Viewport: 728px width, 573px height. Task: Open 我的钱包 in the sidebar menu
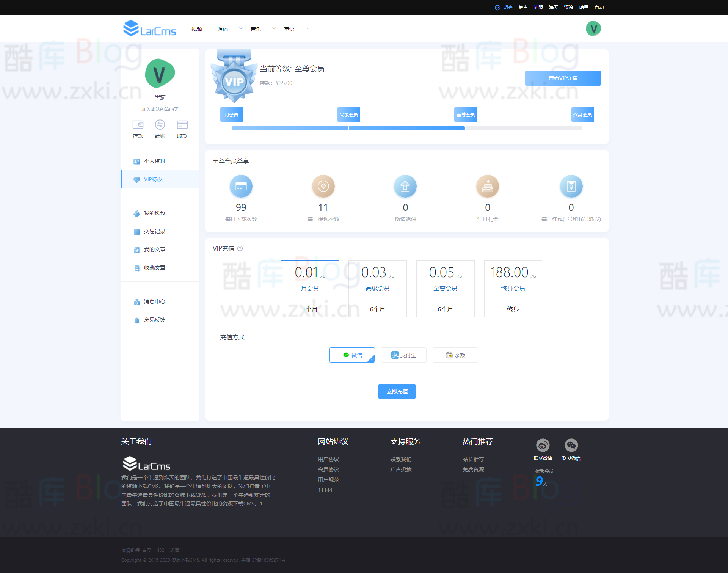pyautogui.click(x=154, y=214)
